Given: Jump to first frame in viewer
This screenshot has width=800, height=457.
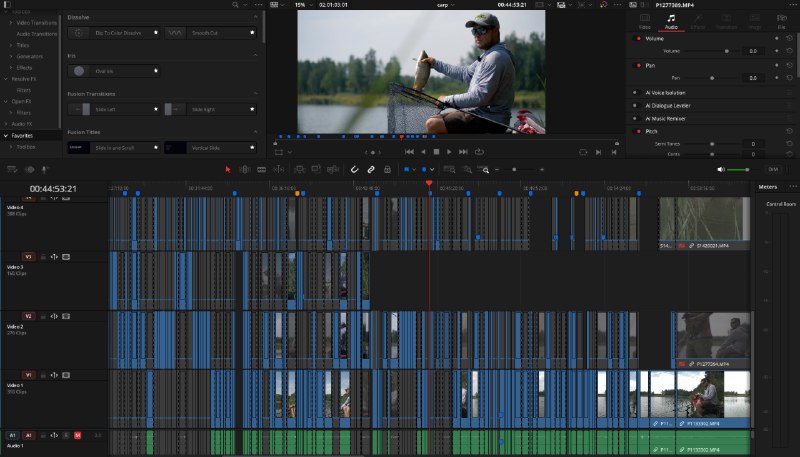Looking at the screenshot, I should pyautogui.click(x=409, y=151).
